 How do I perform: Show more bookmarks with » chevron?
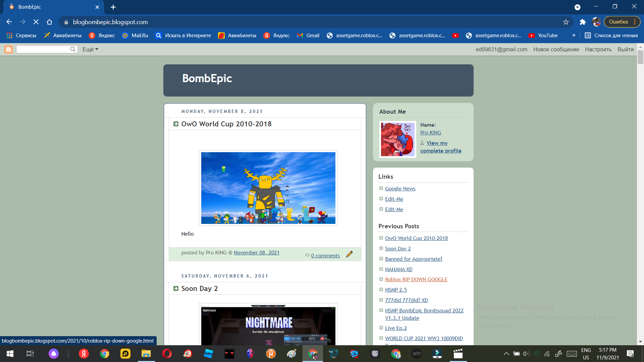574,36
